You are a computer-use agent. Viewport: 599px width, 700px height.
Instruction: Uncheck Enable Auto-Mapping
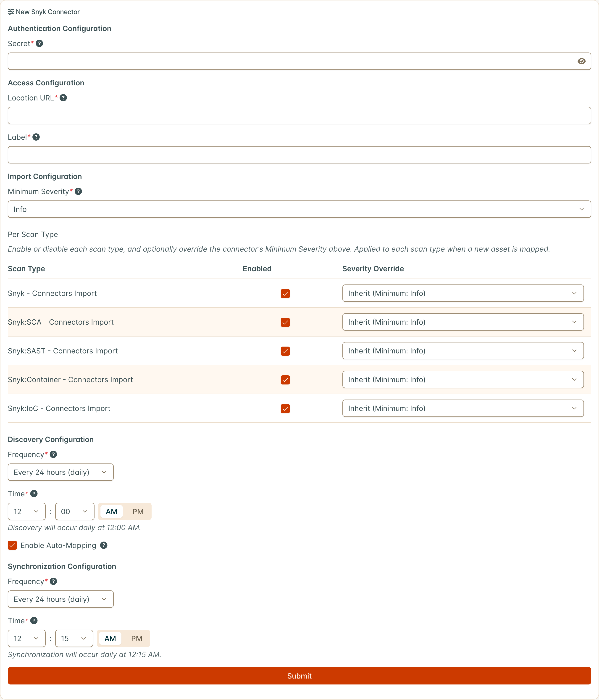point(13,545)
